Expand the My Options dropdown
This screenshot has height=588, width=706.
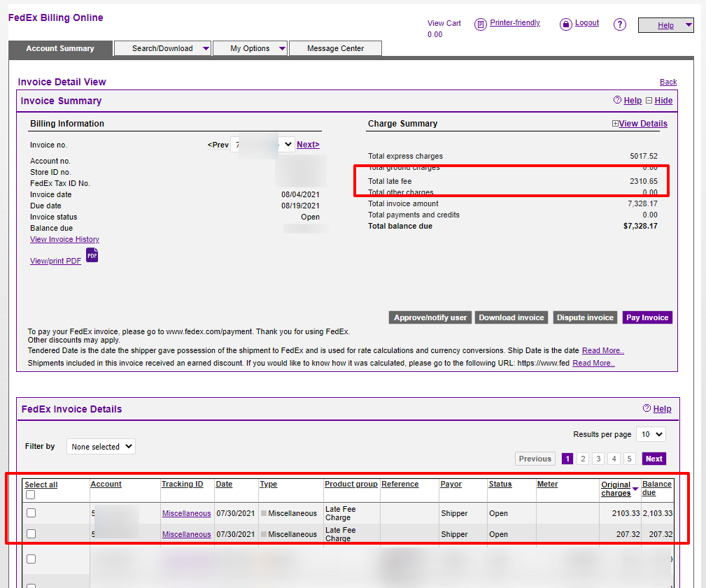250,48
